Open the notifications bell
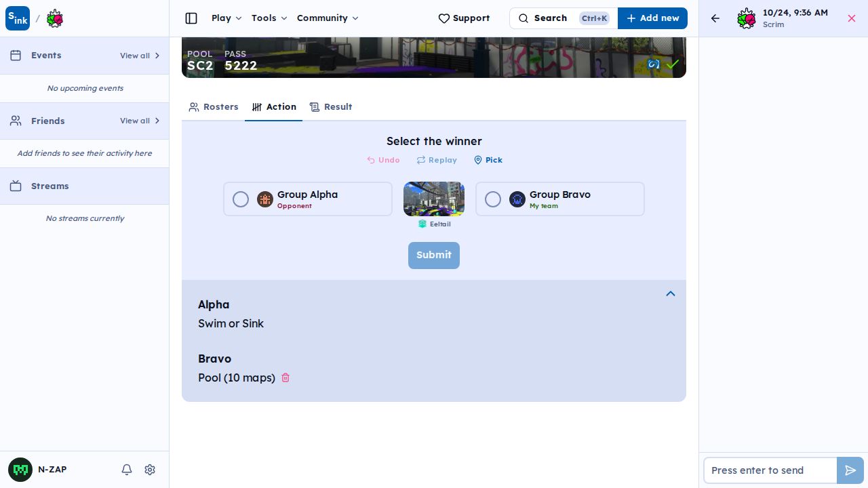The width and height of the screenshot is (868, 488). [127, 470]
